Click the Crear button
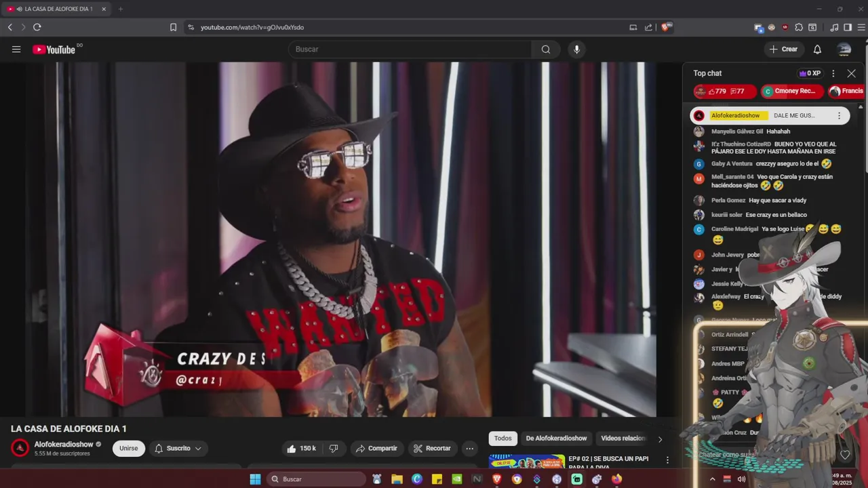 click(x=783, y=49)
